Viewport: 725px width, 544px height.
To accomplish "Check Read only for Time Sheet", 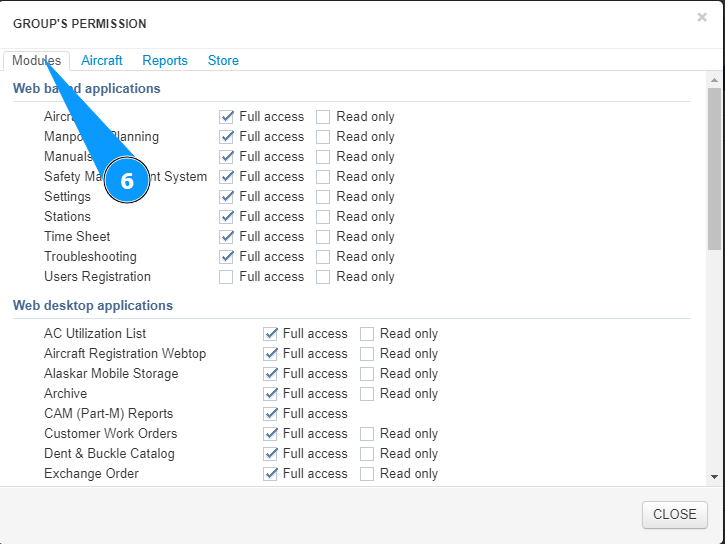I will (323, 237).
